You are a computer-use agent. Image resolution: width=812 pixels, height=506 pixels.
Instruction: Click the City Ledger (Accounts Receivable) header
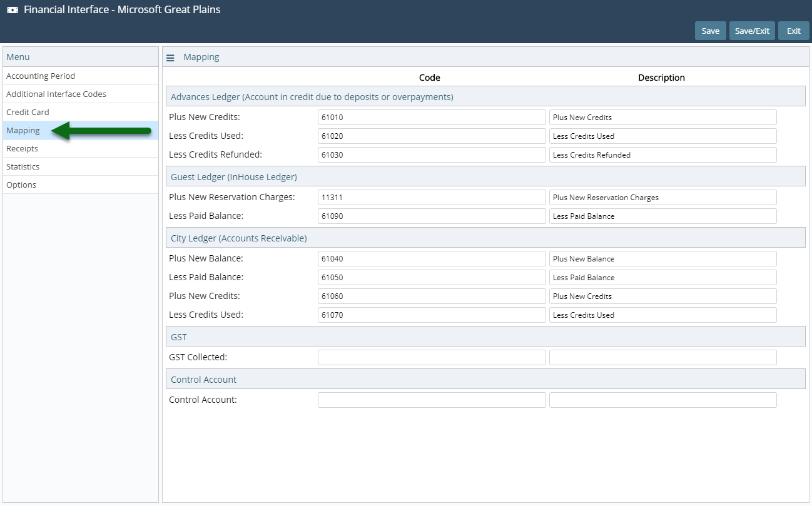[485, 238]
